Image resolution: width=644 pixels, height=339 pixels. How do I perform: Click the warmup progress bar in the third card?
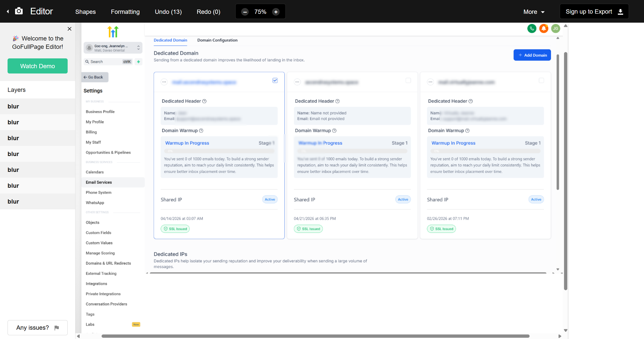click(485, 151)
